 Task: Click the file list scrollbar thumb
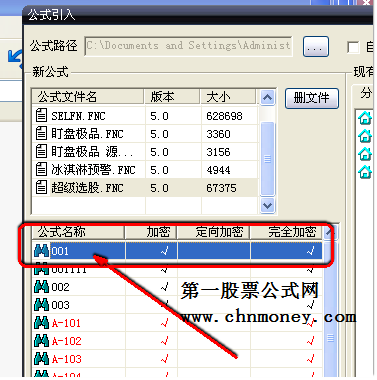(x=267, y=159)
